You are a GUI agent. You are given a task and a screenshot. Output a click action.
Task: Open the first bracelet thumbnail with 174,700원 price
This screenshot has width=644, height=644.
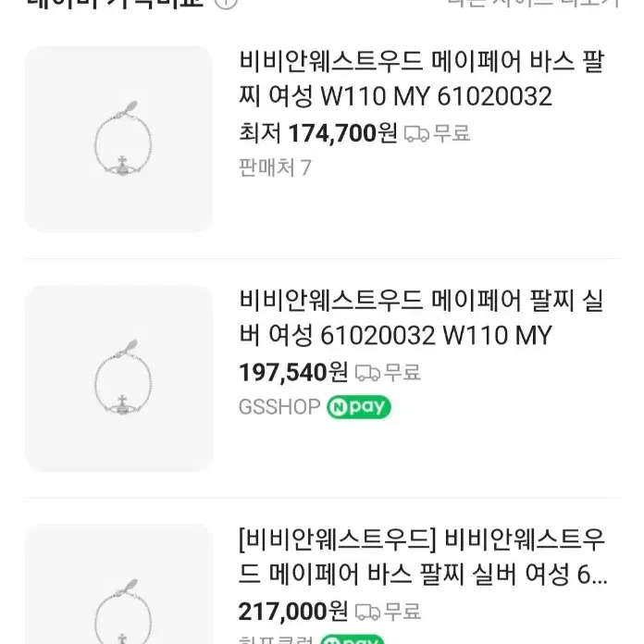(119, 140)
